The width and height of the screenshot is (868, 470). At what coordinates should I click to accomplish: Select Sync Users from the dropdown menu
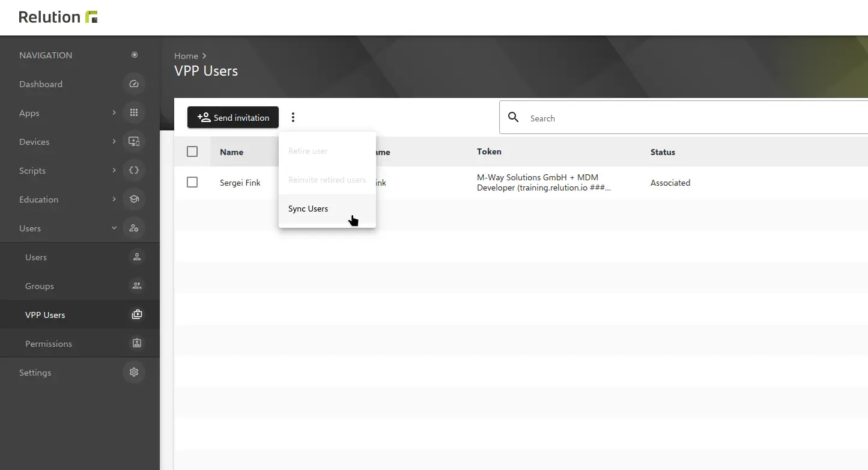coord(308,209)
